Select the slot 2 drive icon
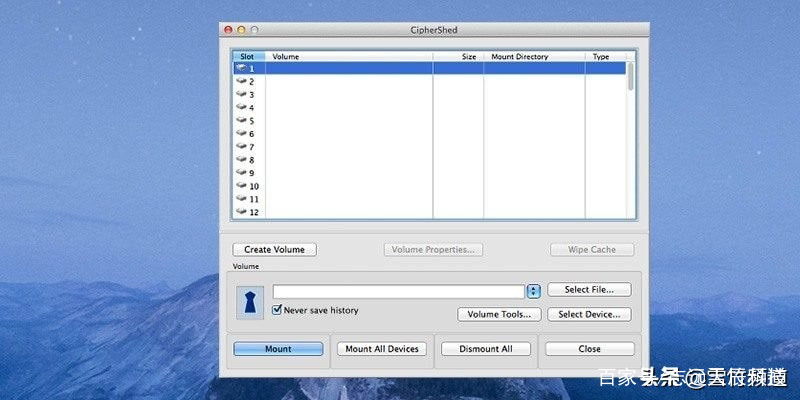The image size is (800, 400). (241, 81)
